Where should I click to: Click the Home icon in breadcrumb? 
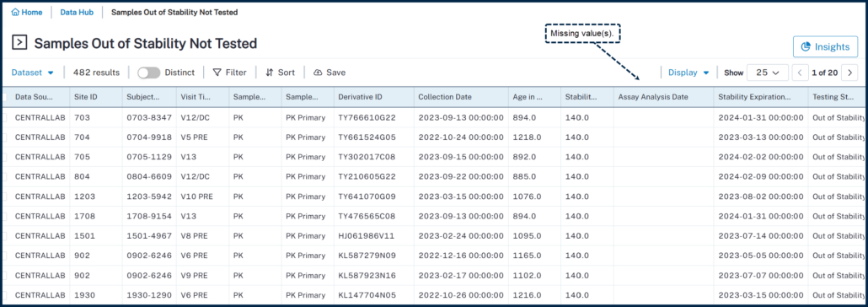coord(15,12)
